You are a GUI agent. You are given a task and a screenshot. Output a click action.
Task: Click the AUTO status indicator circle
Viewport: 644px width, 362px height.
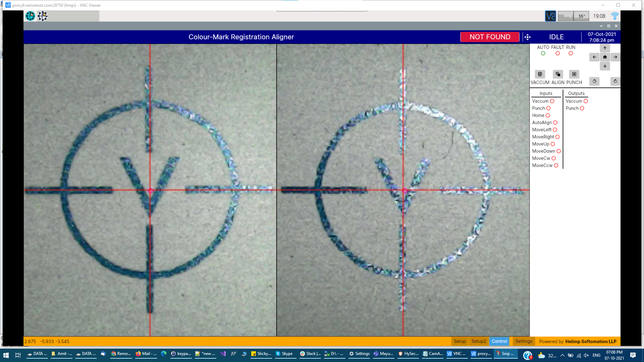(543, 53)
